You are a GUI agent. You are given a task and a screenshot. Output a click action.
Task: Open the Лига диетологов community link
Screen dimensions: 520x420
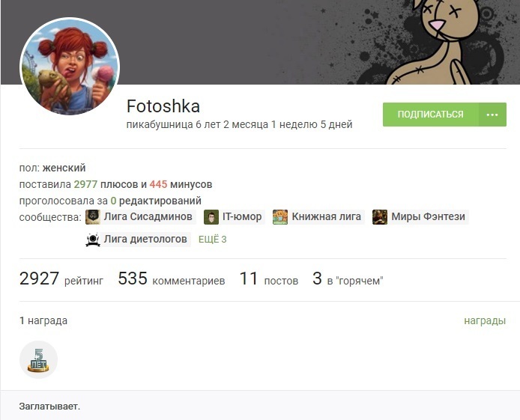tap(145, 239)
